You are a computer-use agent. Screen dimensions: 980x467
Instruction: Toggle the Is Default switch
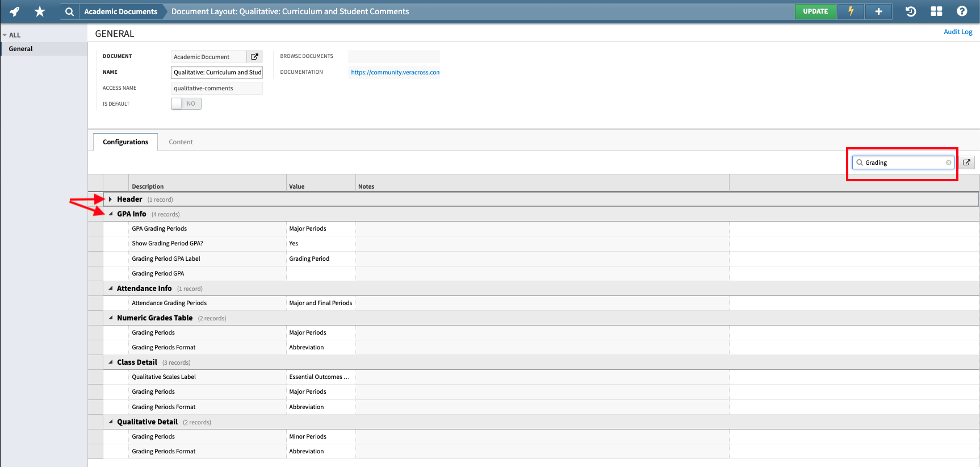coord(186,103)
